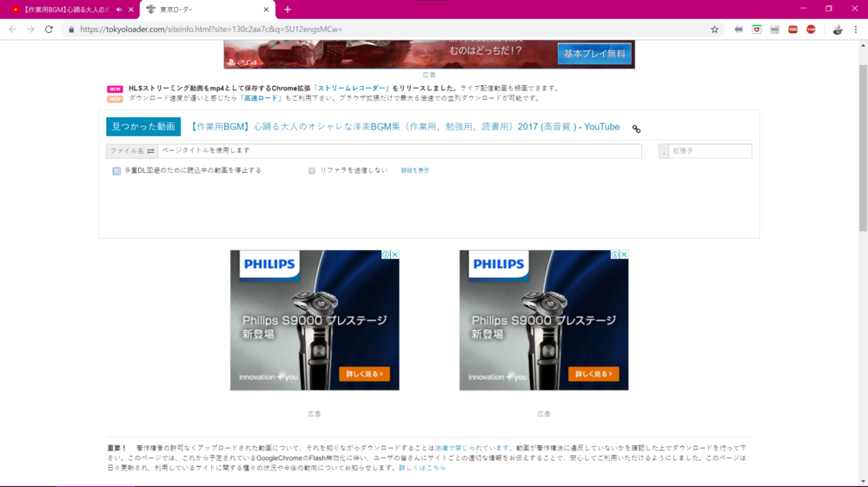
Task: Click the 見つかった動画 blue button
Action: coord(143,127)
